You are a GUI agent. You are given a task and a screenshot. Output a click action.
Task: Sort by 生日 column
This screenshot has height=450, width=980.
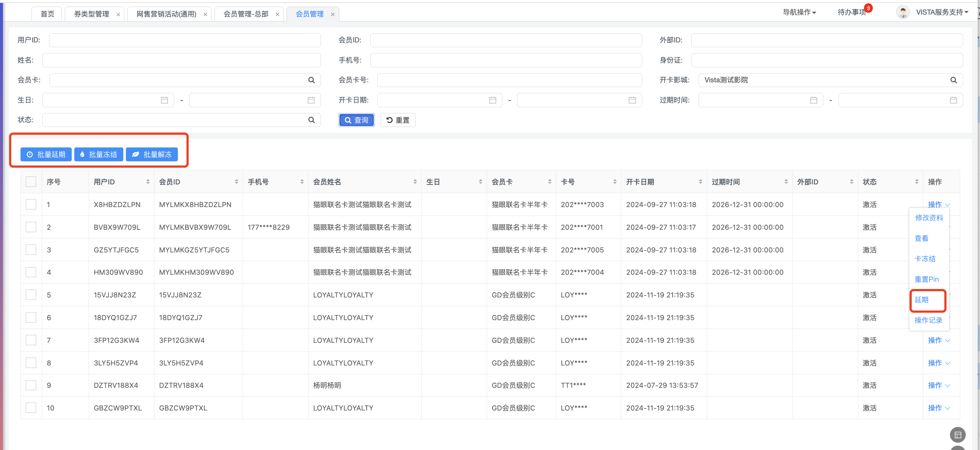(480, 182)
